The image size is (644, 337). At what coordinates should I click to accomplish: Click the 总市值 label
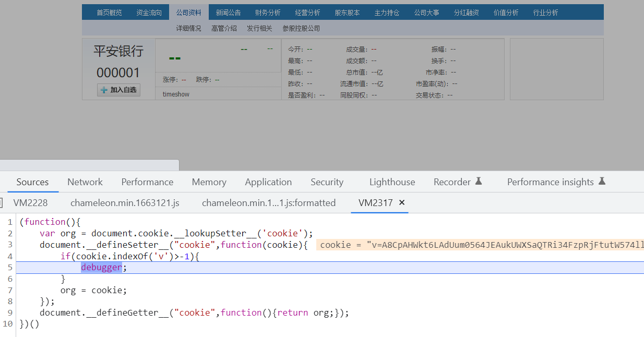point(356,72)
